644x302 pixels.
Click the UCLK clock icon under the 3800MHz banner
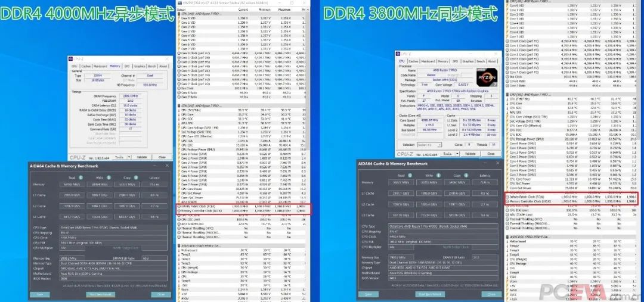point(507,201)
